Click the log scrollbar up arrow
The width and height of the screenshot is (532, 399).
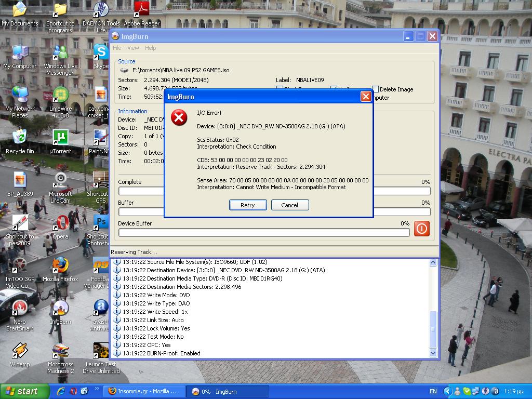tap(433, 262)
